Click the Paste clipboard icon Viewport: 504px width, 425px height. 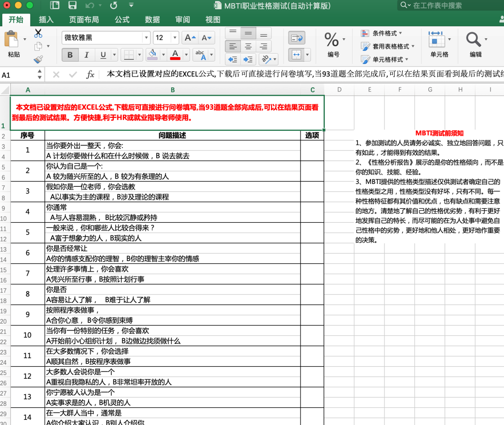(12, 40)
